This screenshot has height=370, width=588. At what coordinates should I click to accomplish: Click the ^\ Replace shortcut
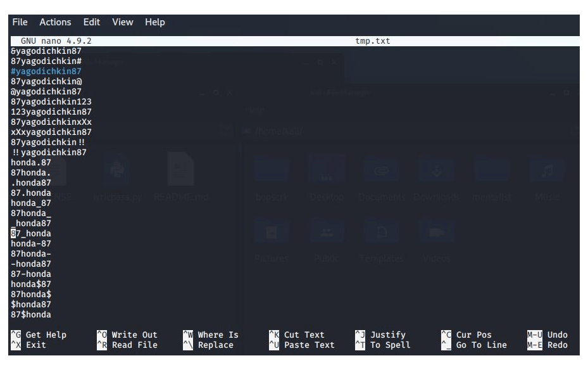208,345
